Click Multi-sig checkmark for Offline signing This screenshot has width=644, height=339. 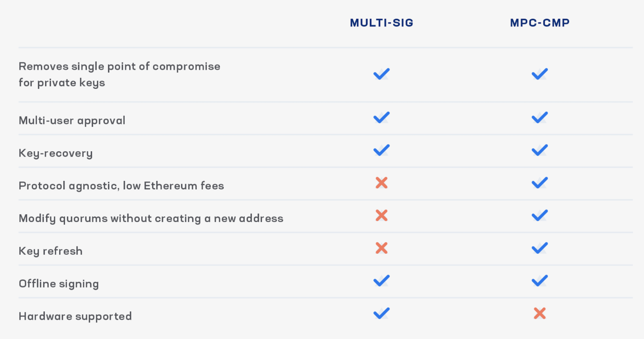pos(381,281)
